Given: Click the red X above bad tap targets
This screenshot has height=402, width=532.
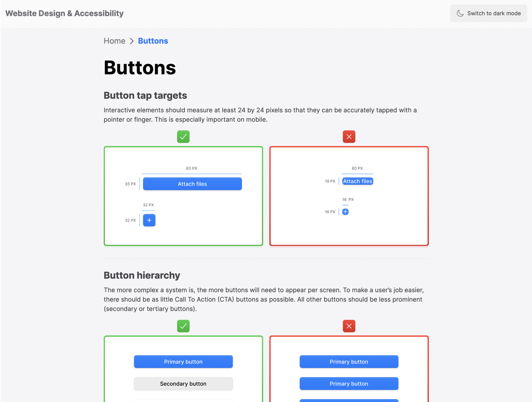Looking at the screenshot, I should coord(349,137).
